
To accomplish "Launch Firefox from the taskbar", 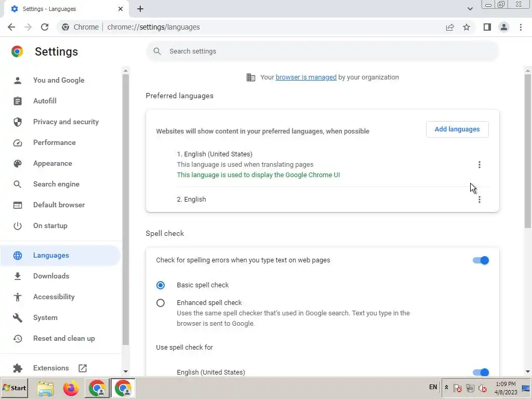I will pyautogui.click(x=71, y=388).
